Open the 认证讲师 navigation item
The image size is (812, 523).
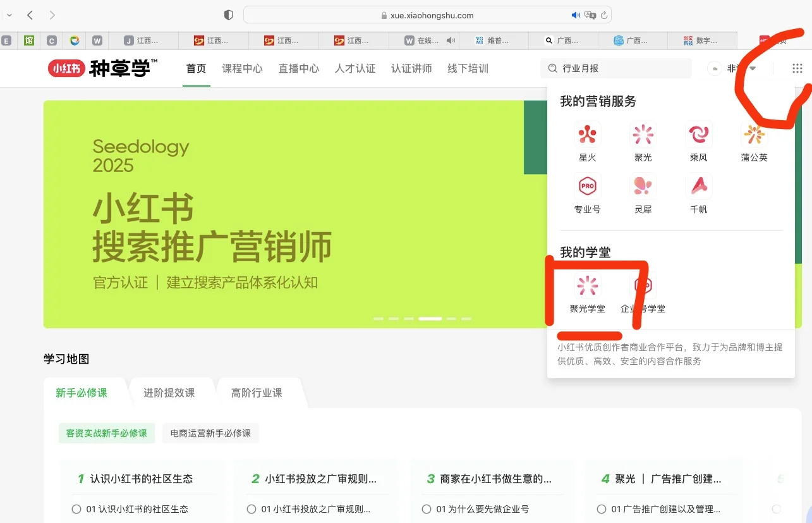point(411,68)
